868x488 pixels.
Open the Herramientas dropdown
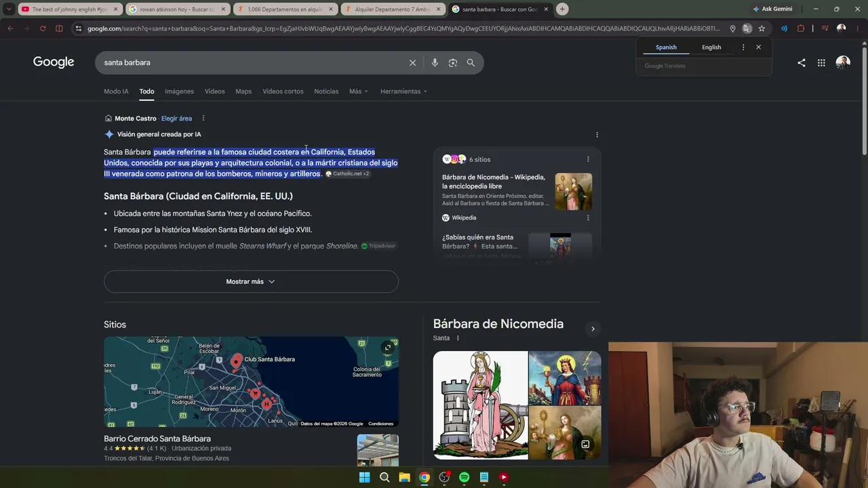(403, 91)
